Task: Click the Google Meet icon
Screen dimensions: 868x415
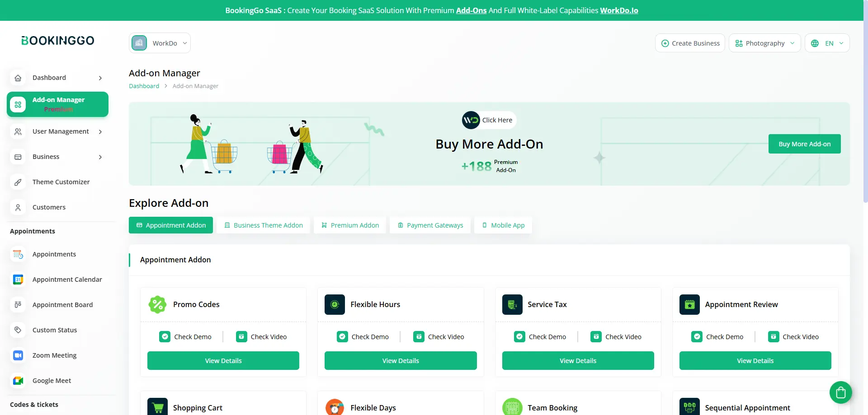Action: click(x=18, y=381)
